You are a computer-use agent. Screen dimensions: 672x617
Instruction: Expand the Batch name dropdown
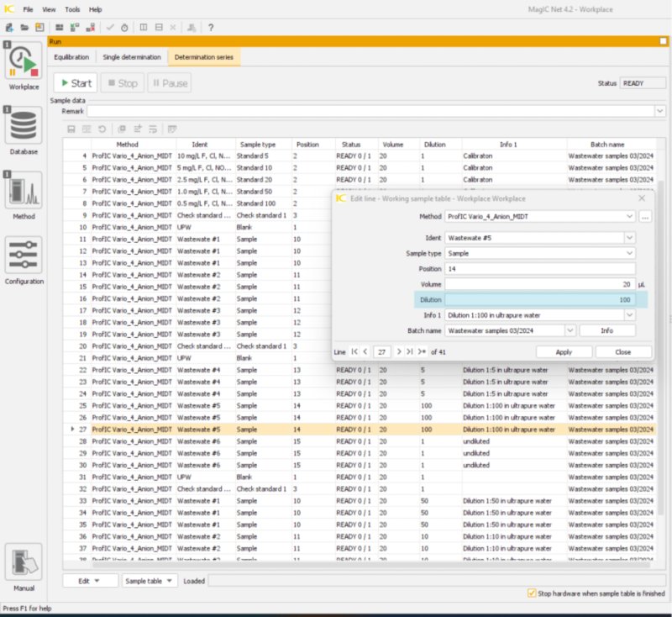[x=570, y=330]
